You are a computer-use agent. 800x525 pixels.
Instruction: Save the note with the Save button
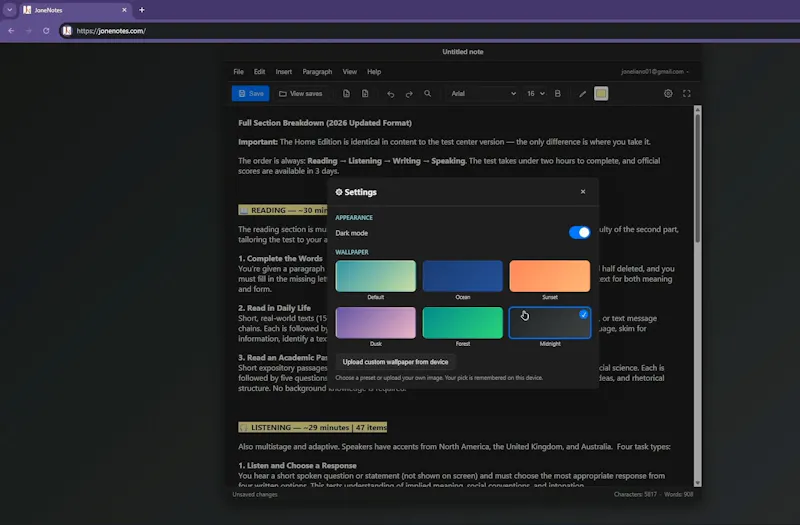coord(251,93)
